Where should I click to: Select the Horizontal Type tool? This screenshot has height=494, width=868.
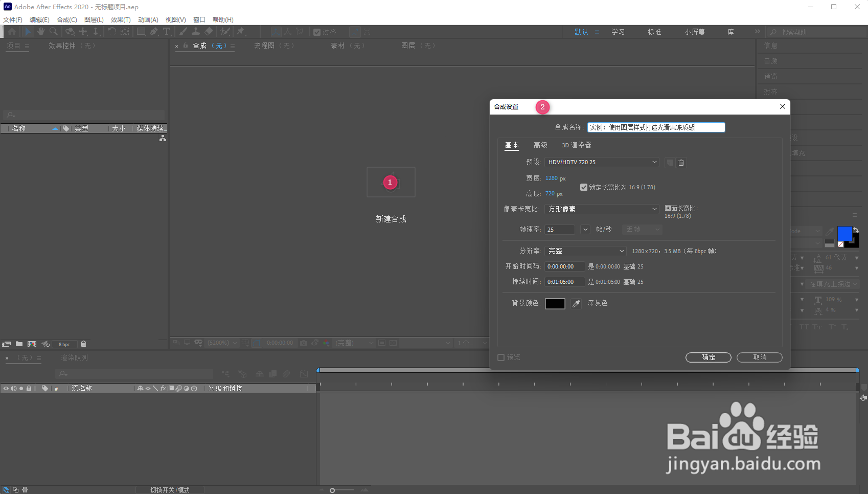pyautogui.click(x=167, y=31)
